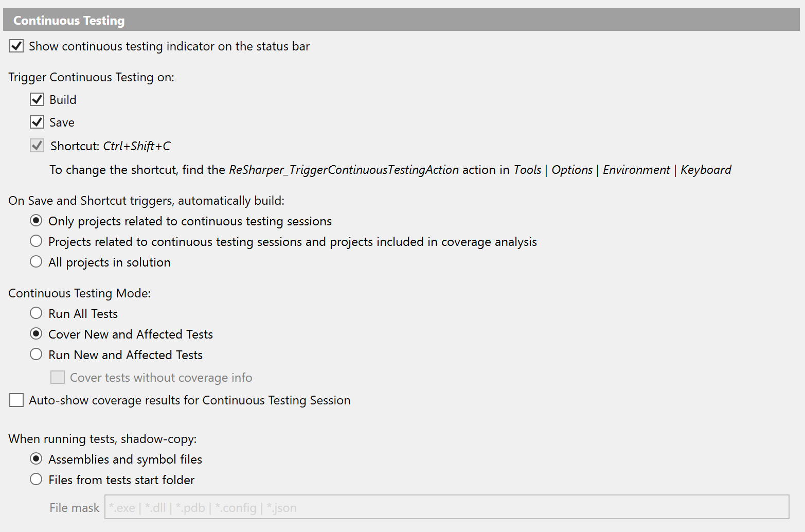Viewport: 805px width, 532px height.
Task: Select 'Only projects related to continuous testing sessions'
Action: point(36,220)
